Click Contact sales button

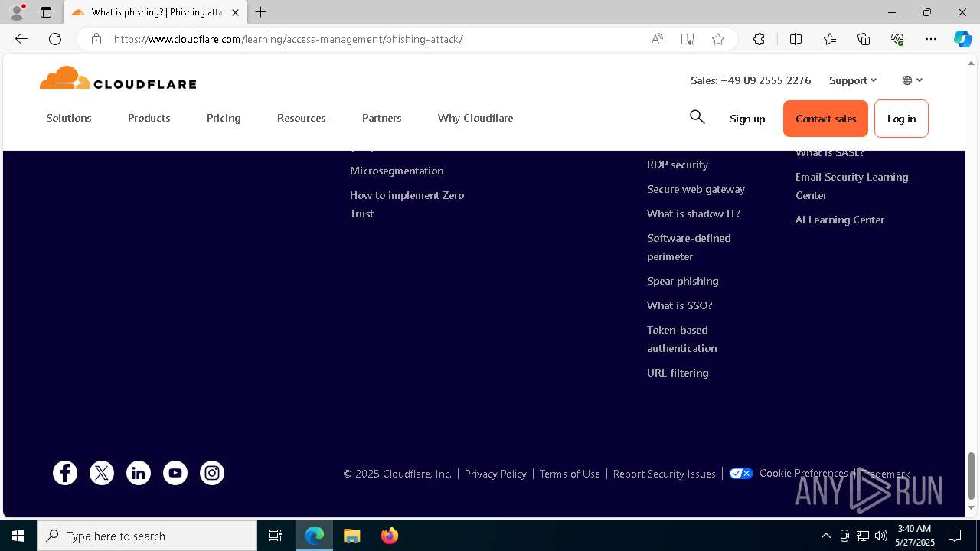[x=825, y=119]
